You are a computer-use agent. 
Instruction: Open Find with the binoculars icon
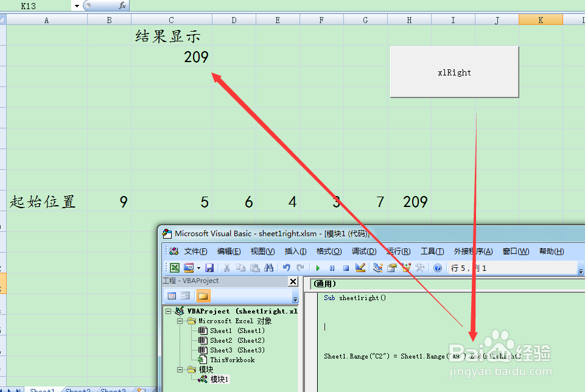click(x=268, y=268)
